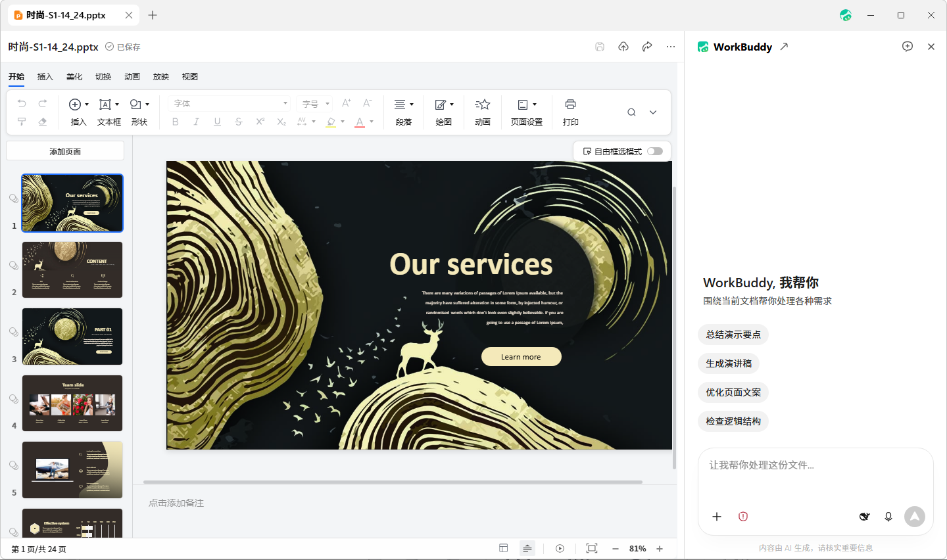Open the font color A swatch
The image size is (947, 560).
click(x=360, y=122)
